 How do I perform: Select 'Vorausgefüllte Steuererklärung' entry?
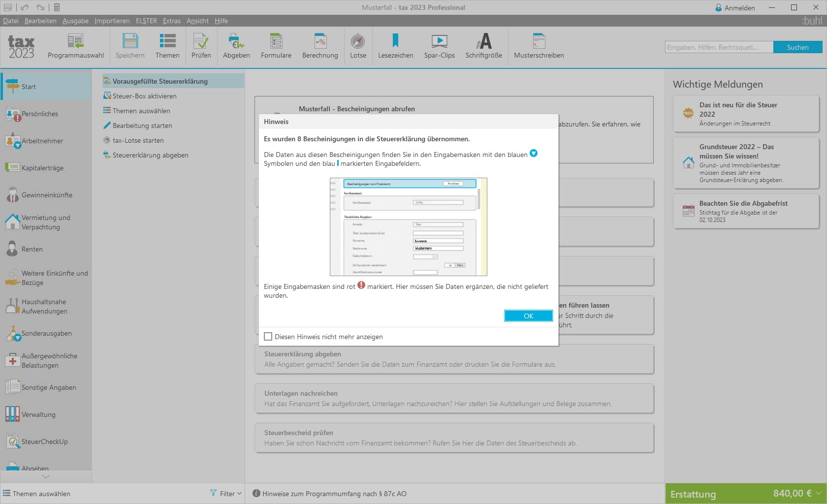pos(173,81)
